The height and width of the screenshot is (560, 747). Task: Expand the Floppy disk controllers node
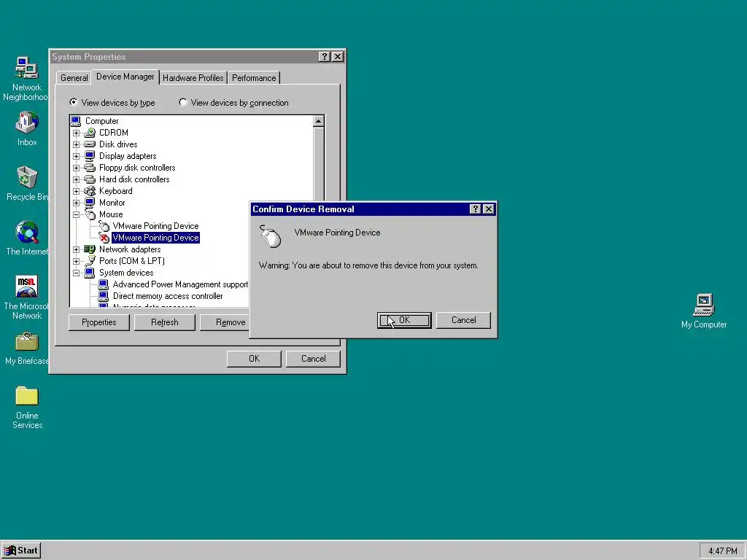(x=76, y=168)
